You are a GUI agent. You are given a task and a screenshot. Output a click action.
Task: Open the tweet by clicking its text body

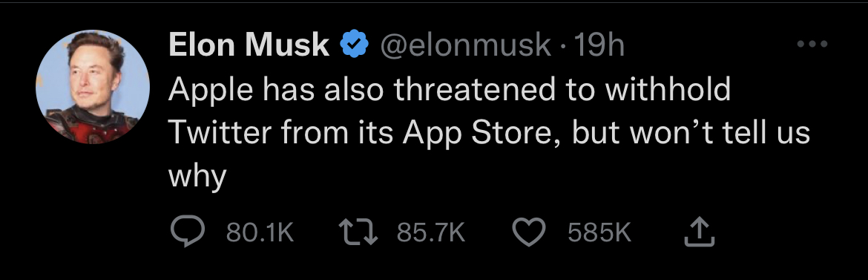(x=490, y=133)
